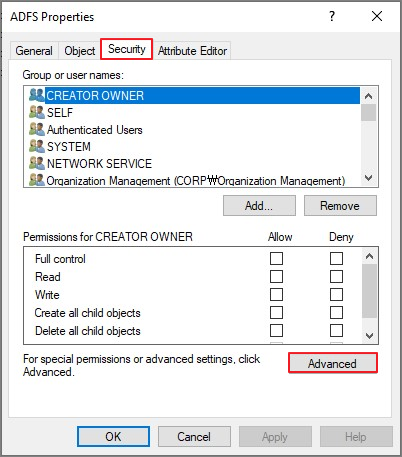Click the Write permission label
This screenshot has height=457, width=402.
47,295
